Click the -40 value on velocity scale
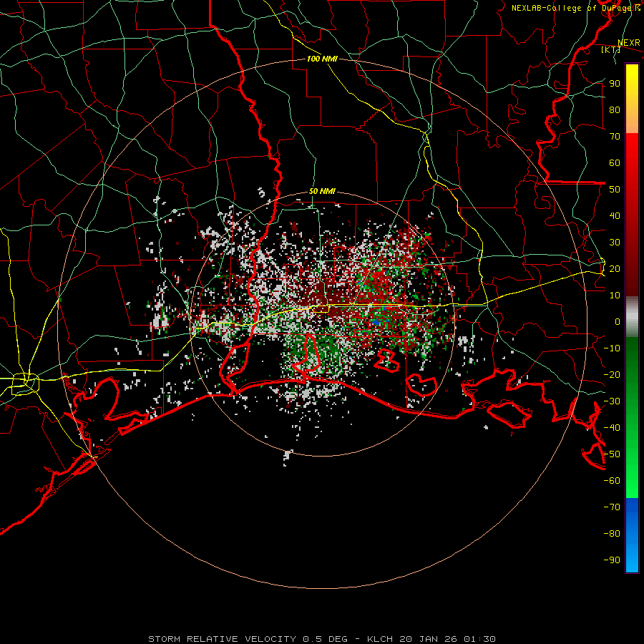The height and width of the screenshot is (644, 644). (612, 428)
